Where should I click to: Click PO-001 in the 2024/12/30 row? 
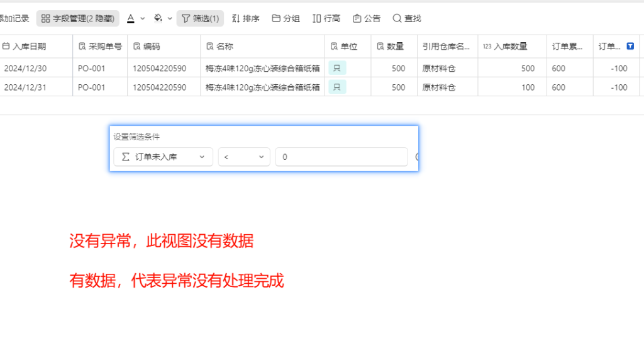[92, 69]
